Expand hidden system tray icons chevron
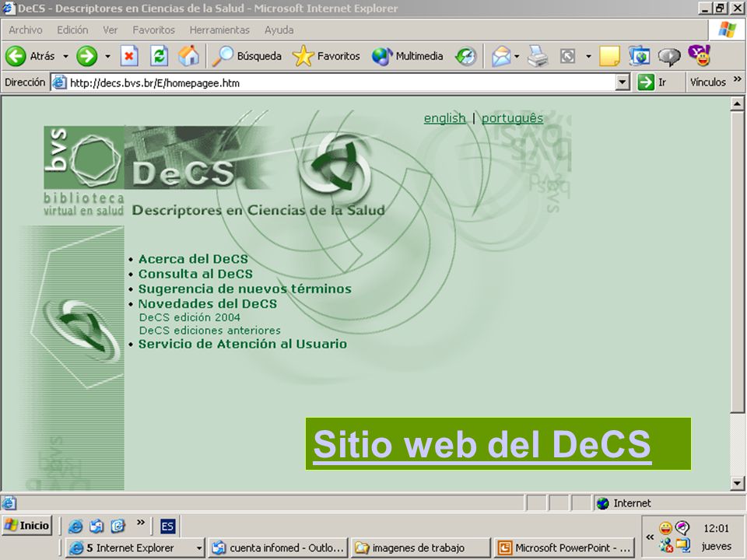 tap(650, 537)
